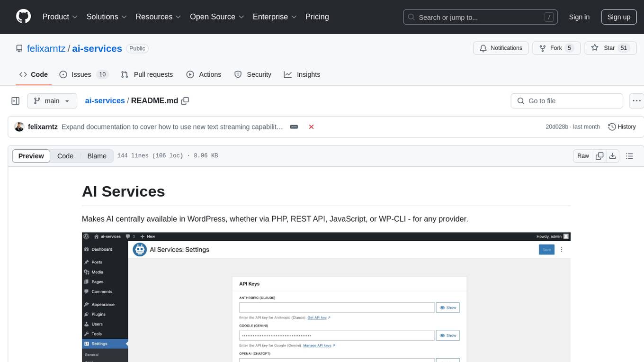The height and width of the screenshot is (362, 644).
Task: Download the raw file
Action: tap(613, 156)
